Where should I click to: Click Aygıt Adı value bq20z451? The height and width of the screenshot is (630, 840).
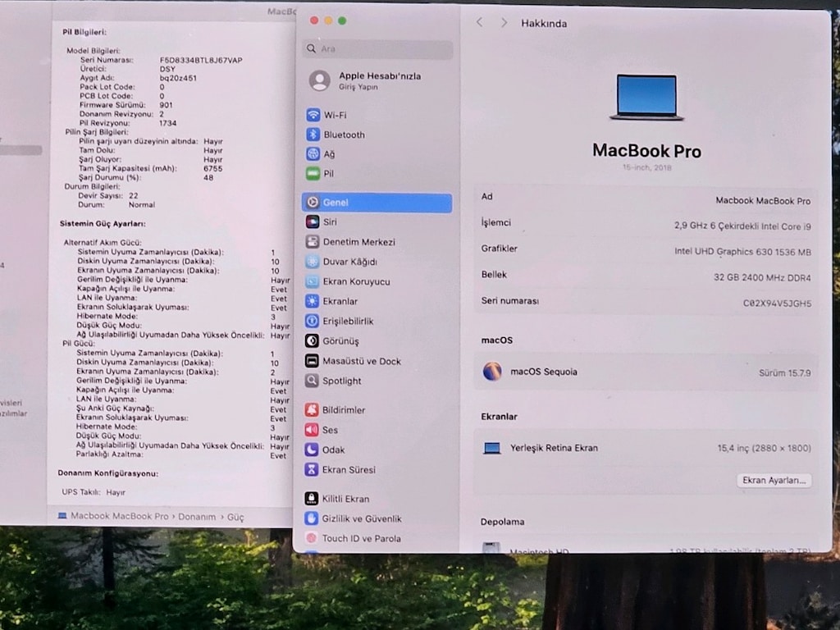pos(178,78)
